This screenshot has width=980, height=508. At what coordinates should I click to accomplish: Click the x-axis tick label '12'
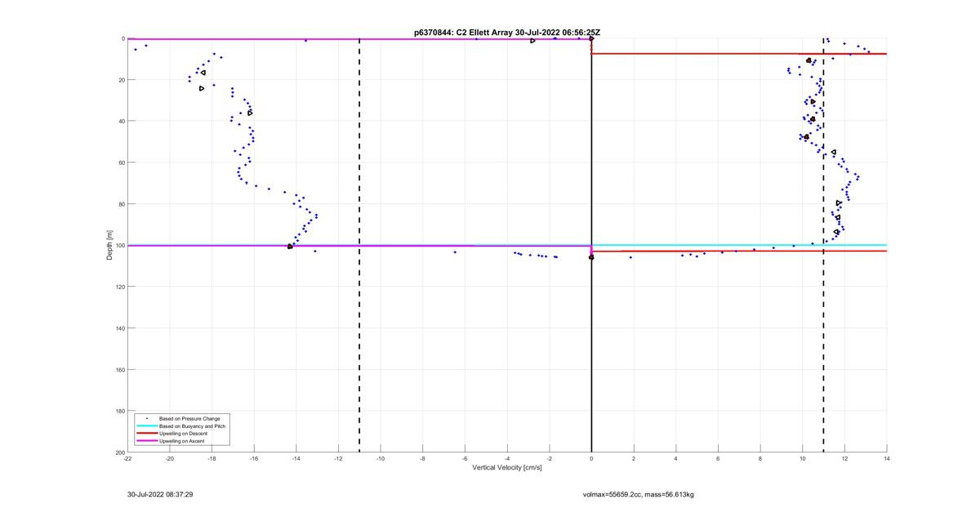pyautogui.click(x=844, y=458)
